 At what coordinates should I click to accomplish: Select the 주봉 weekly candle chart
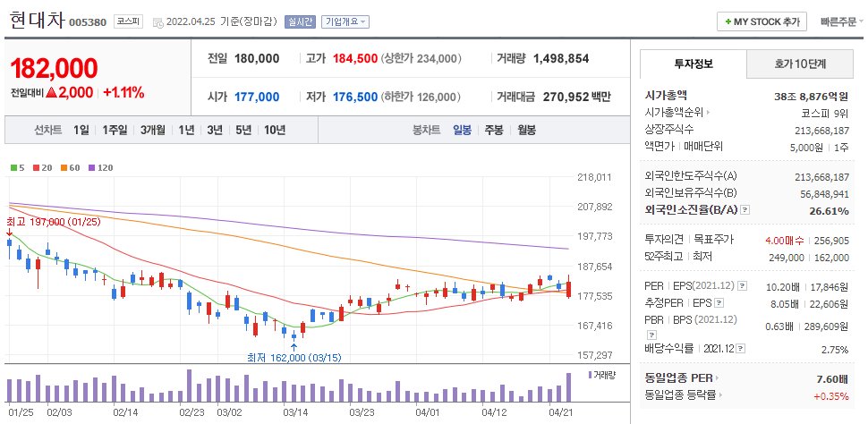494,130
